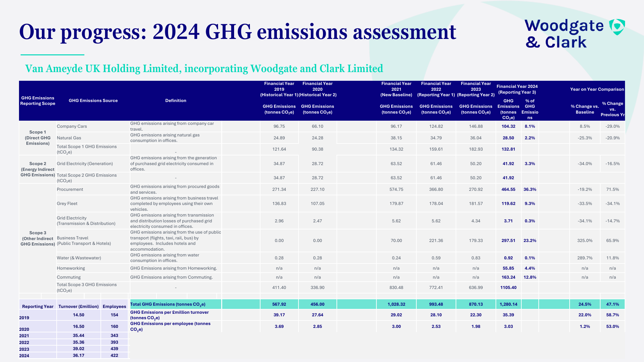Click 'Financial Year 2021 (New Baseline)' header
The image size is (644, 362).
click(396, 89)
